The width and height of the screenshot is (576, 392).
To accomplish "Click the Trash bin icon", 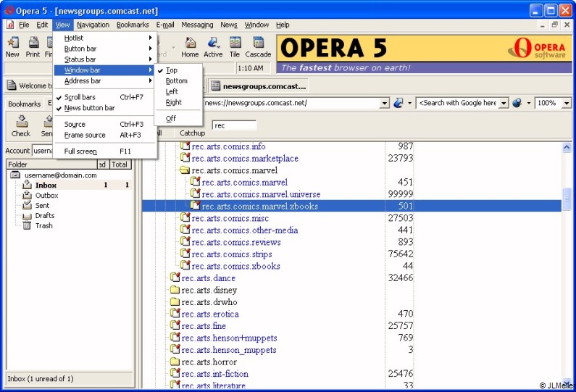I will coord(27,225).
